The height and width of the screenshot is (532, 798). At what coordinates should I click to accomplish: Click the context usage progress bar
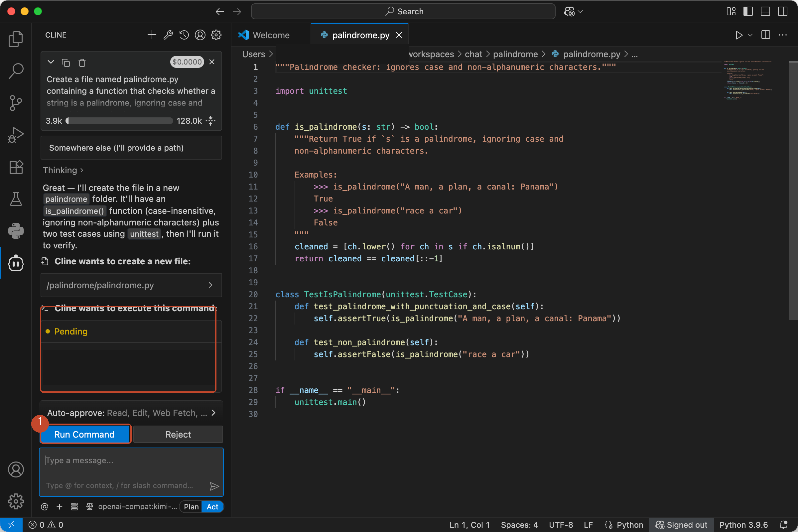[119, 121]
